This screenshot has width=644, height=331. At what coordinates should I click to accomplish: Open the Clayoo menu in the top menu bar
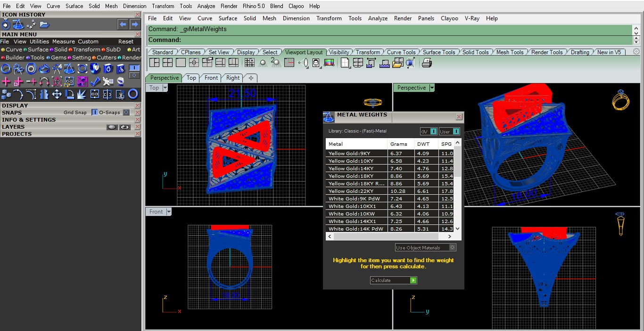[296, 6]
